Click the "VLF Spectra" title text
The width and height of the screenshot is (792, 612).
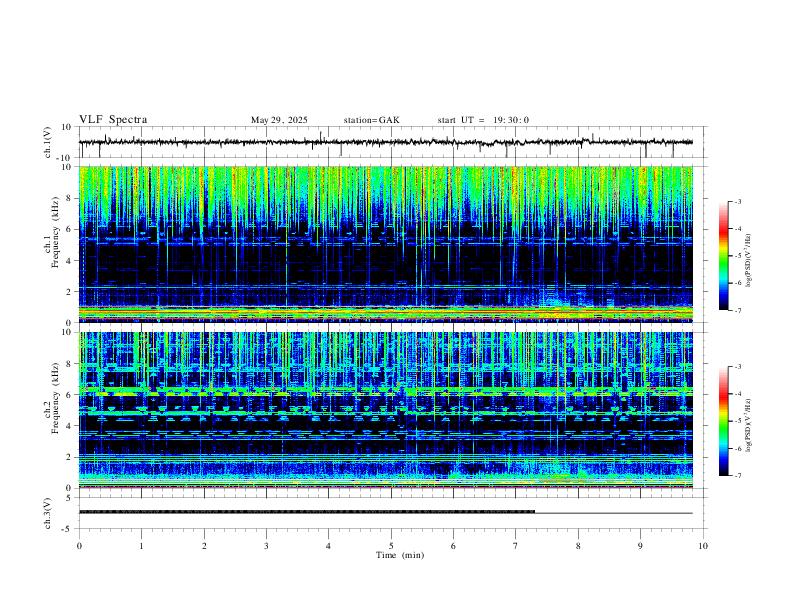click(x=113, y=120)
